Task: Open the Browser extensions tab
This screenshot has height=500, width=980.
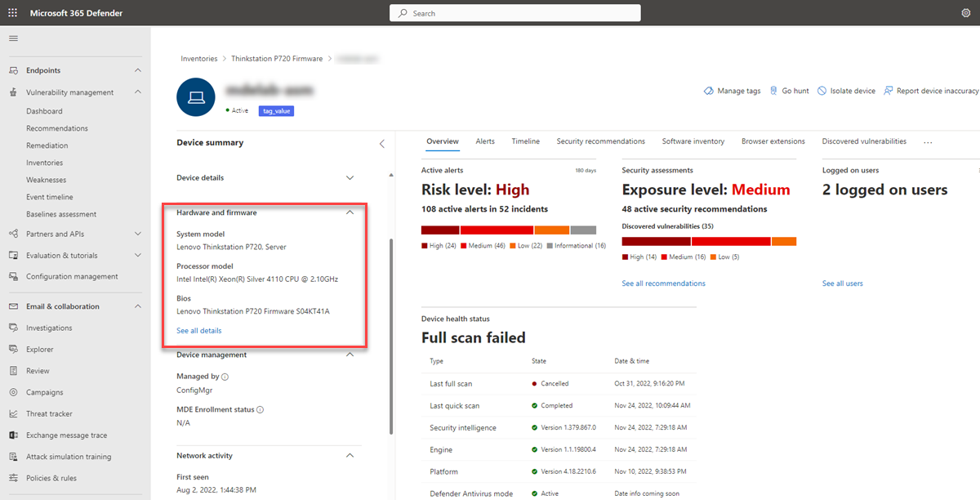Action: pos(773,141)
